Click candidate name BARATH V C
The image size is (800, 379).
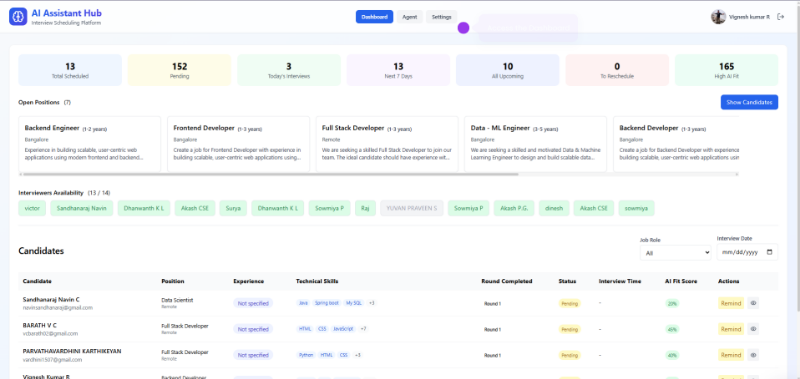40,325
